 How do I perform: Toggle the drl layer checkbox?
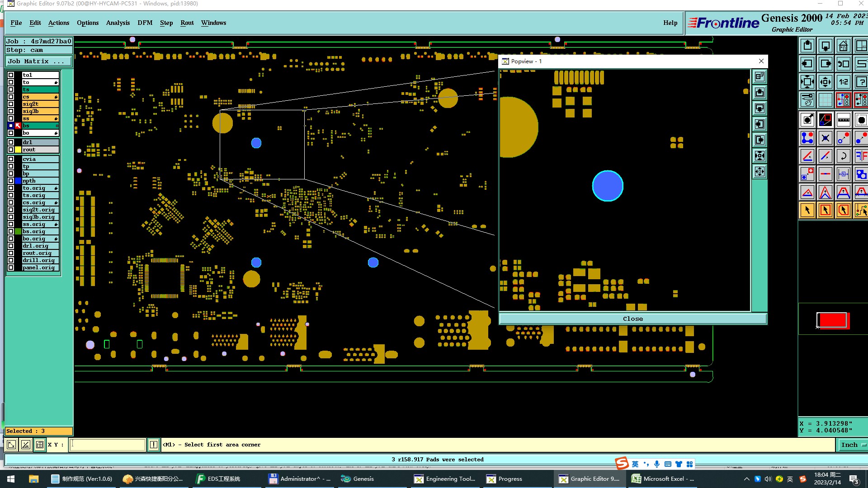tap(11, 142)
